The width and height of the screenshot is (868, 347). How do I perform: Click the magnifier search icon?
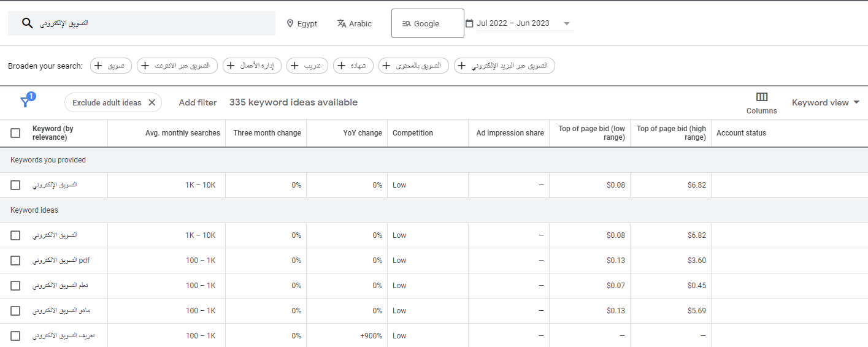[27, 23]
